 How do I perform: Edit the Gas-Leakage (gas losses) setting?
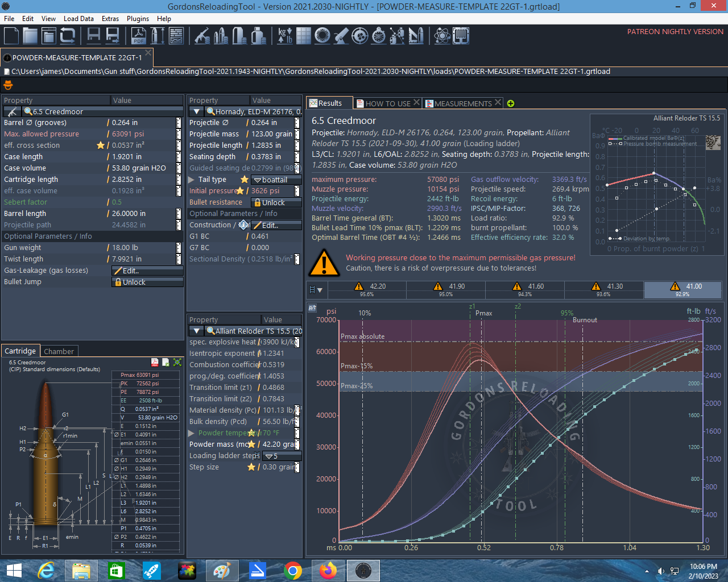pos(148,271)
